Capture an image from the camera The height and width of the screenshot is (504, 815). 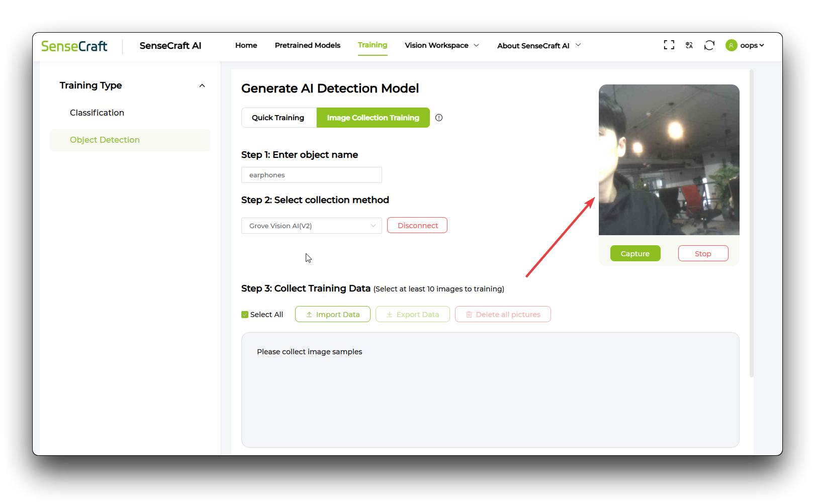[635, 253]
